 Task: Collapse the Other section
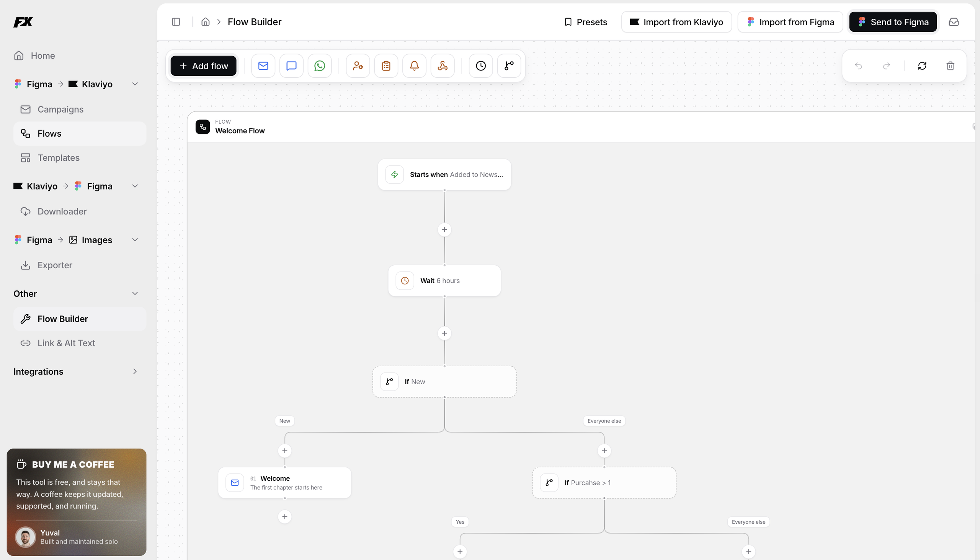point(135,294)
